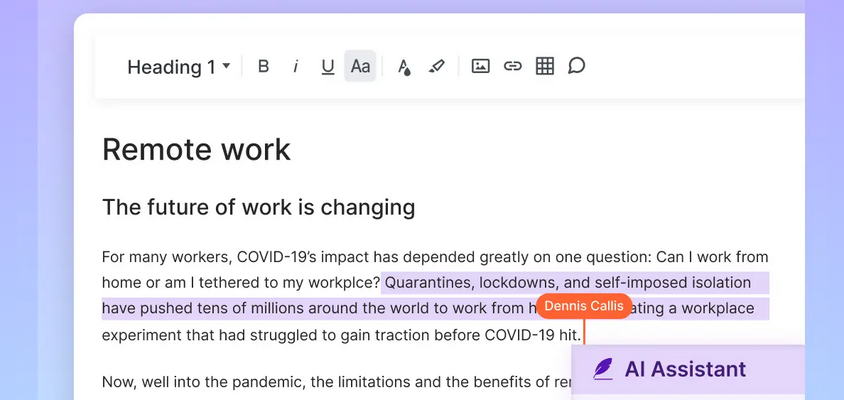This screenshot has height=400, width=844.
Task: Open the AI Assistant panel label
Action: tap(685, 369)
